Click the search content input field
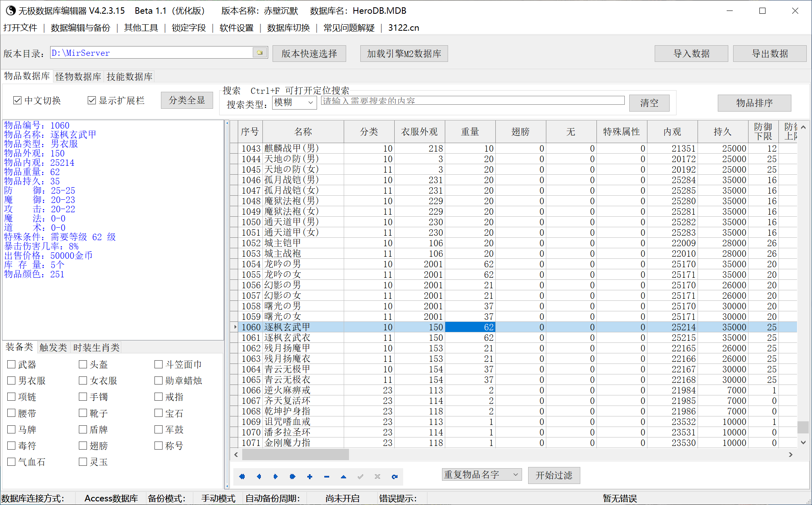This screenshot has height=505, width=812. point(473,101)
